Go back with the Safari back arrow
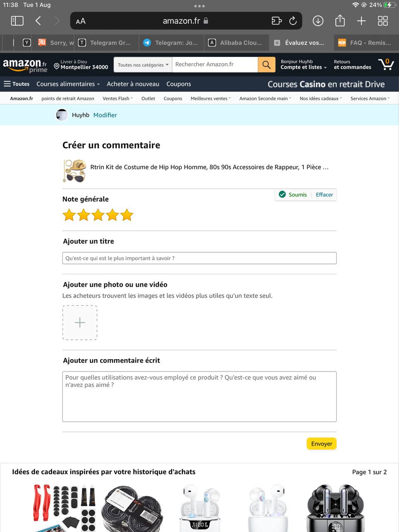 click(x=38, y=21)
